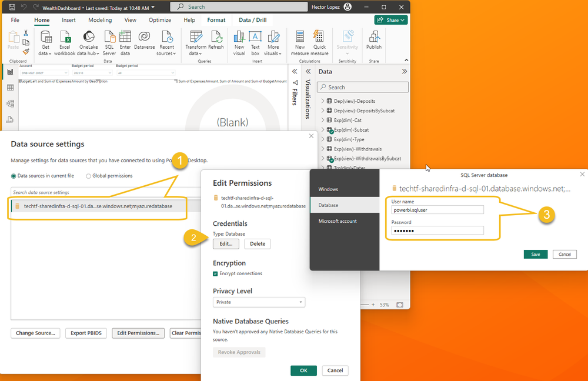Click the Publish icon
588x381 pixels.
[x=374, y=37]
